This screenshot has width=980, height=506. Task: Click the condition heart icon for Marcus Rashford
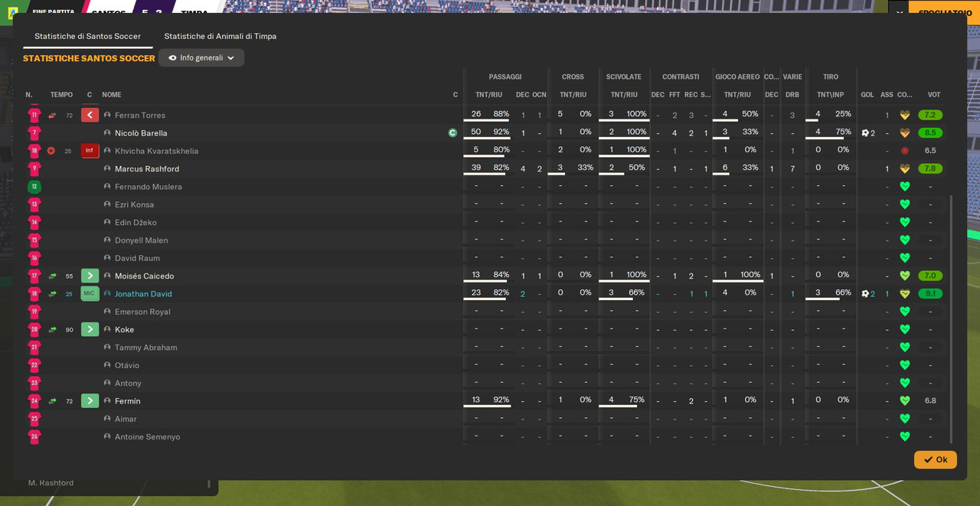coord(905,168)
